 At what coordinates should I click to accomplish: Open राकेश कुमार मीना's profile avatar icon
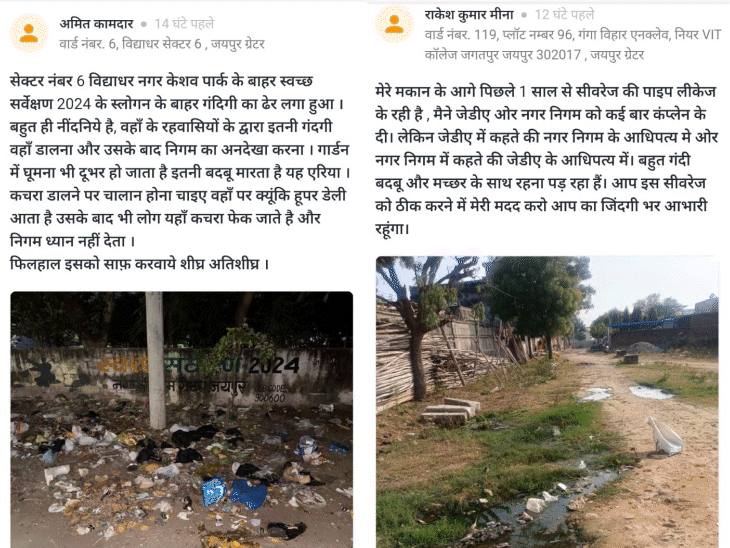pyautogui.click(x=394, y=24)
